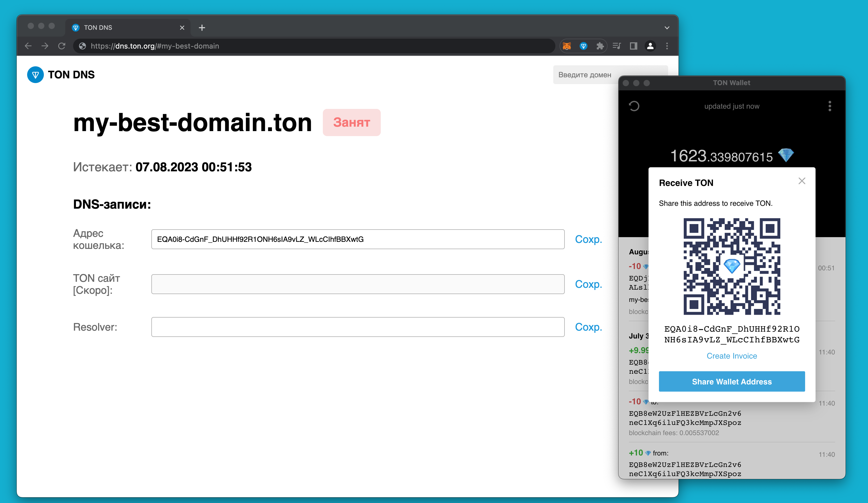The image size is (868, 503).
Task: Open the browser Extensions puzzle icon
Action: 600,46
